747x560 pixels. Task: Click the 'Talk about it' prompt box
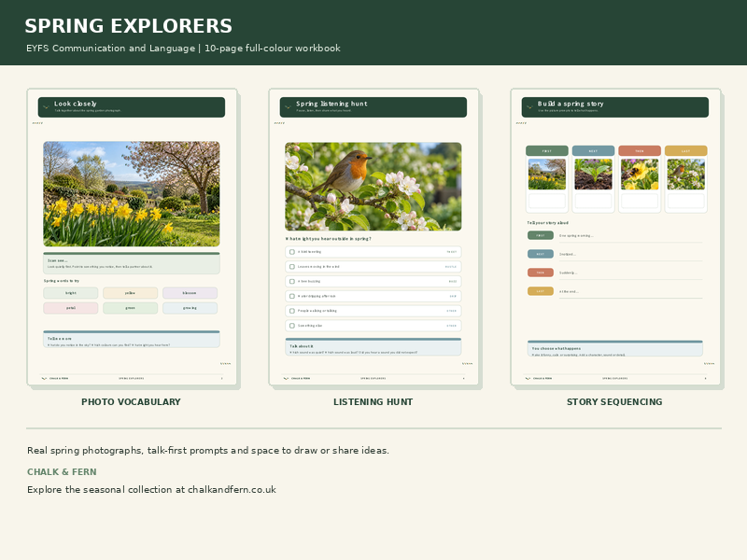[373, 347]
